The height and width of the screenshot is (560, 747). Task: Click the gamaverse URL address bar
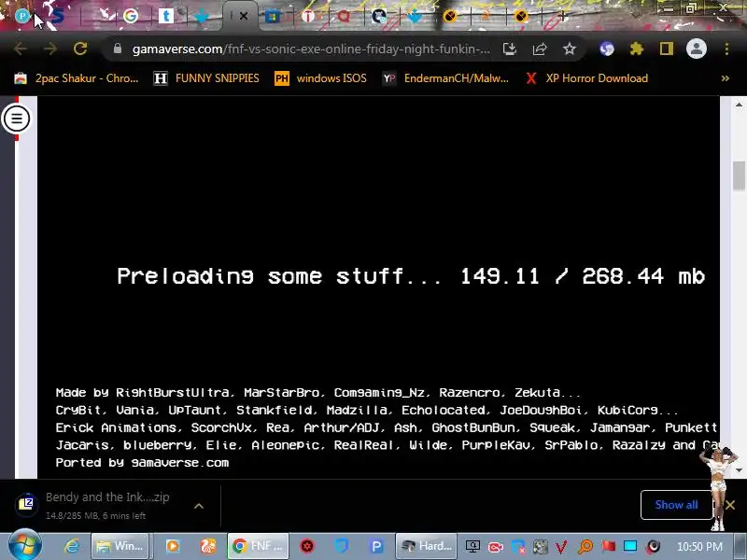coord(311,49)
